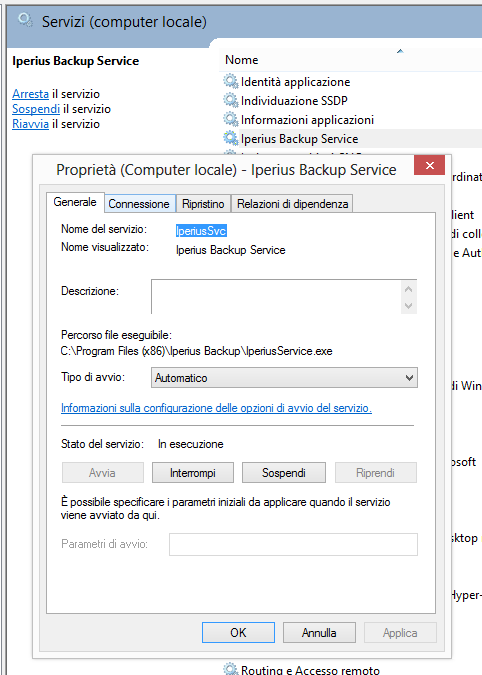The height and width of the screenshot is (675, 482).
Task: Click inside the Descrizione text box
Action: (x=276, y=297)
